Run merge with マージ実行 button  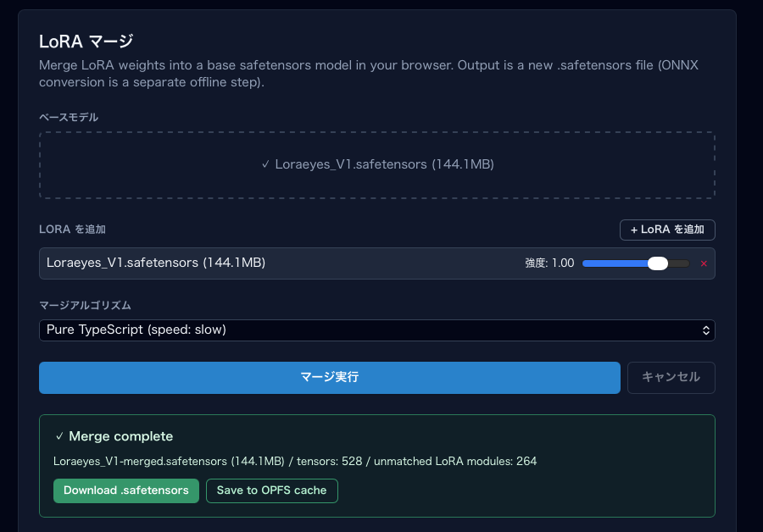pyautogui.click(x=329, y=378)
